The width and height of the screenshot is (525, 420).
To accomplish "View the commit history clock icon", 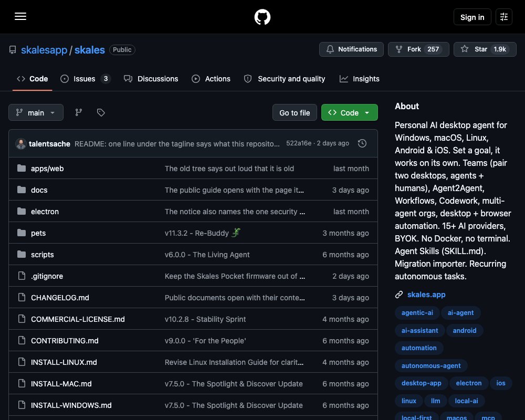I will 362,143.
